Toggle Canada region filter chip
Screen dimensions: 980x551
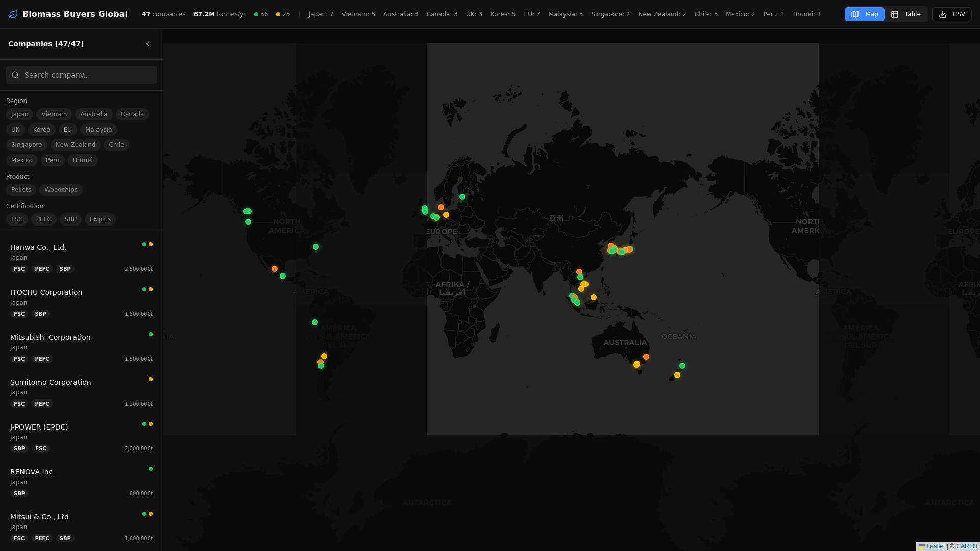coord(132,114)
